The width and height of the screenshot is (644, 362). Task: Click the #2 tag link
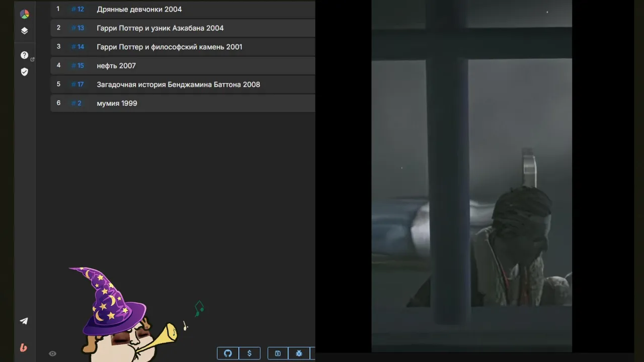coord(76,103)
